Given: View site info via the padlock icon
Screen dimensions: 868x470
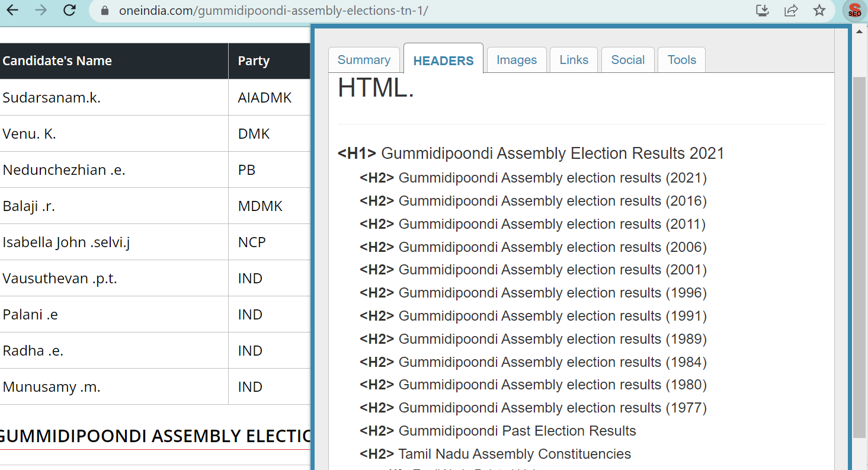Looking at the screenshot, I should [105, 11].
